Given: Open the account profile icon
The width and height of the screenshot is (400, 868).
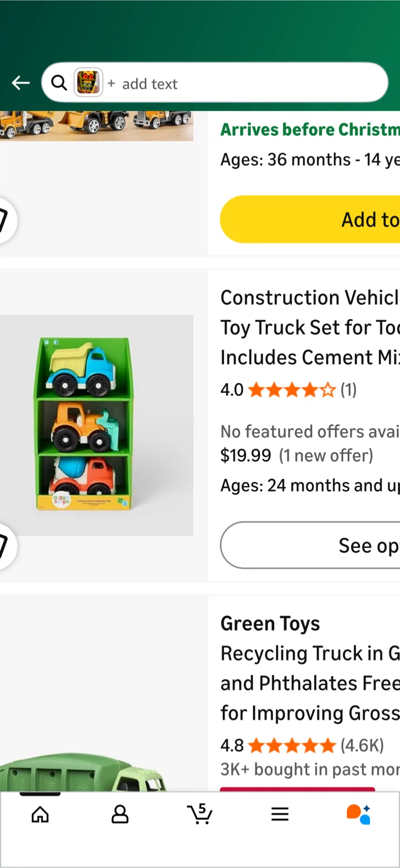Looking at the screenshot, I should [x=120, y=814].
